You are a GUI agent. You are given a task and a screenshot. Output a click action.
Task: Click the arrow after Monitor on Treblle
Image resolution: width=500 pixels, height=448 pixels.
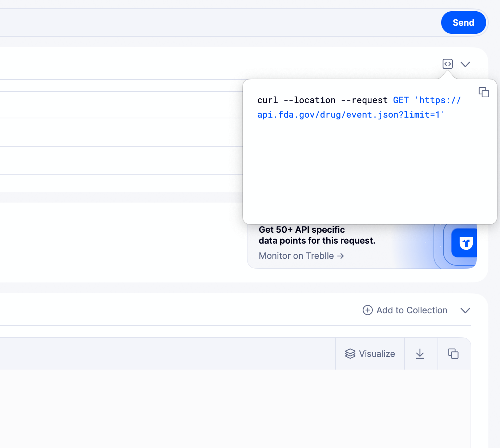340,256
